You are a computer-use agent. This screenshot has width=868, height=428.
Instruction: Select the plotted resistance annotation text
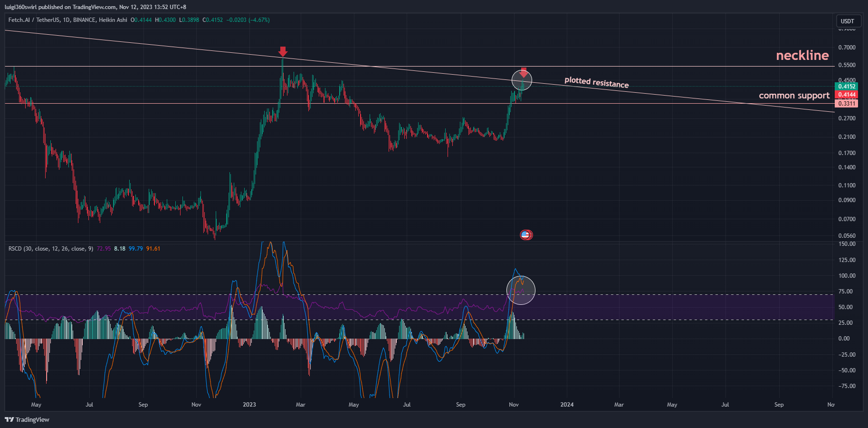pyautogui.click(x=597, y=83)
